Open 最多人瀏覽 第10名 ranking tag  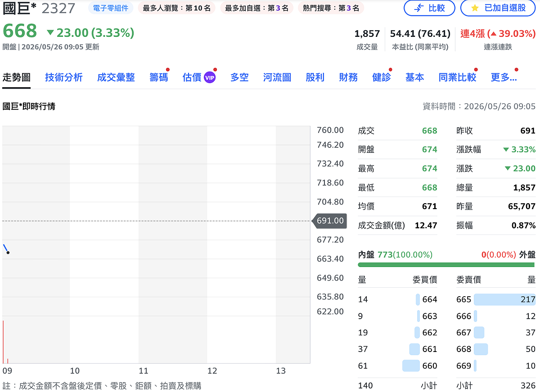176,8
